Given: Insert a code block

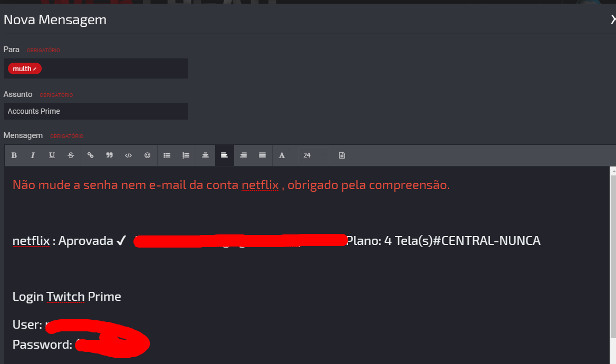Looking at the screenshot, I should pos(128,155).
